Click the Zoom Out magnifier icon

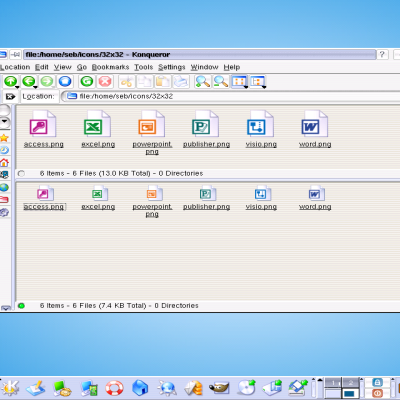[221, 81]
